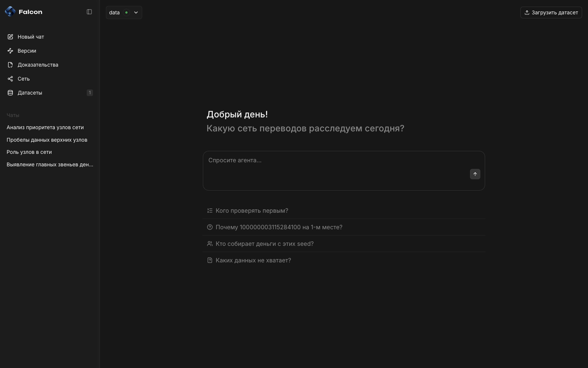Image resolution: width=588 pixels, height=368 pixels.
Task: Click the Falcon brand name text
Action: pos(31,12)
